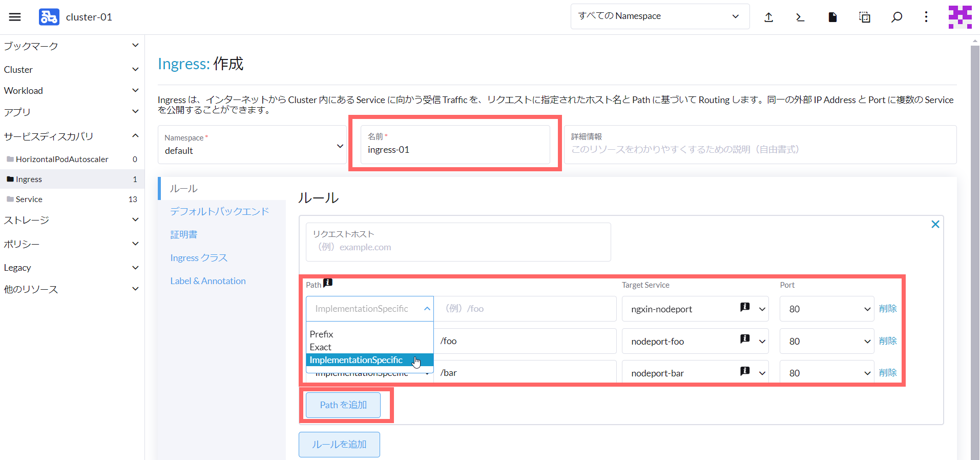This screenshot has width=980, height=460.
Task: Open the three-dot more options menu
Action: pyautogui.click(x=926, y=17)
